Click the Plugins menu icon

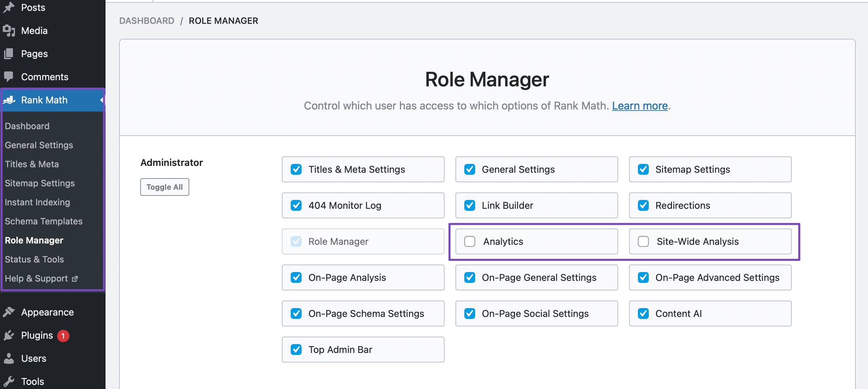10,335
